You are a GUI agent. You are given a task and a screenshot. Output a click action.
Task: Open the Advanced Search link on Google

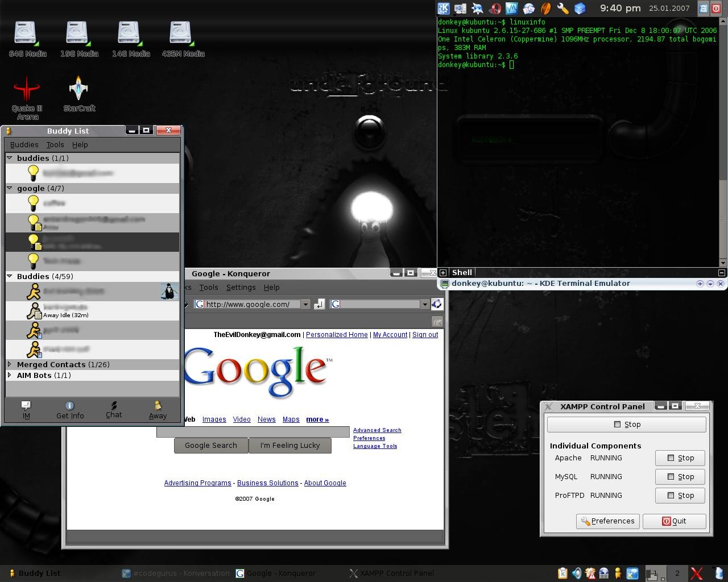point(377,430)
